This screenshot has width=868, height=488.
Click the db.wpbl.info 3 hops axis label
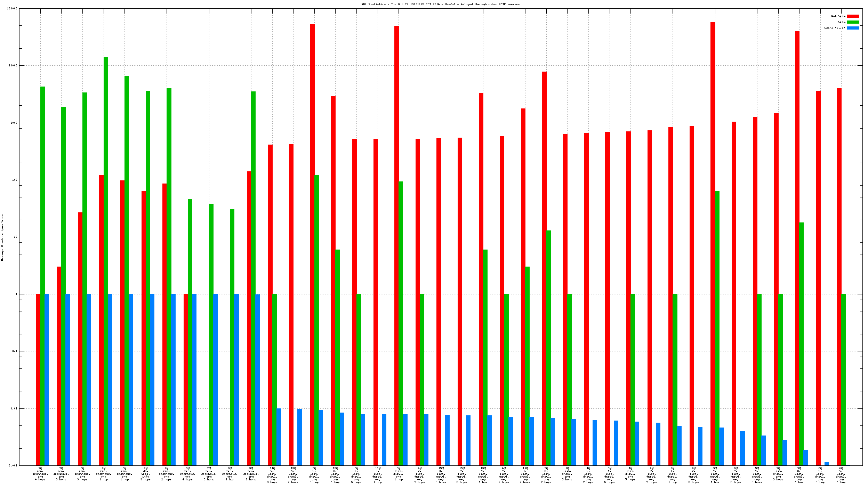146,474
